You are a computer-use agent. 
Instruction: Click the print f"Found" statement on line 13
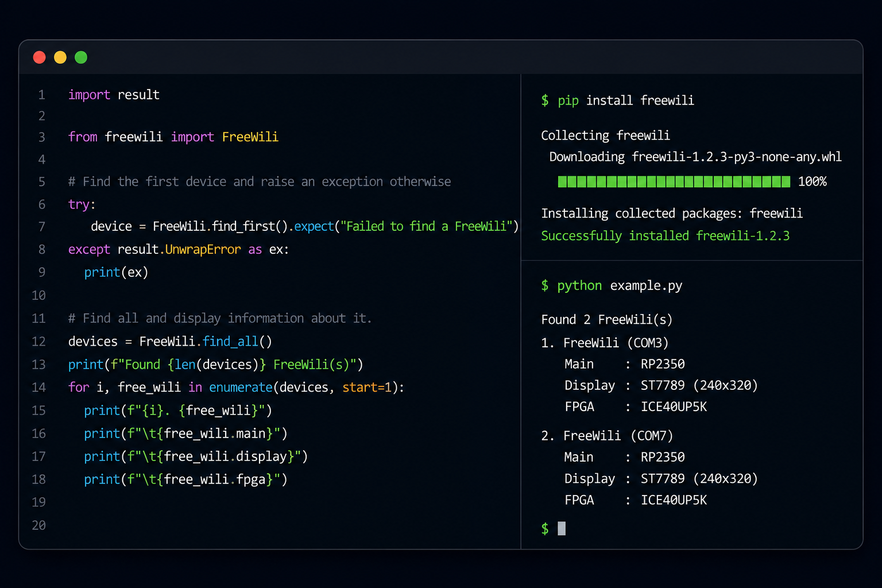tap(216, 365)
